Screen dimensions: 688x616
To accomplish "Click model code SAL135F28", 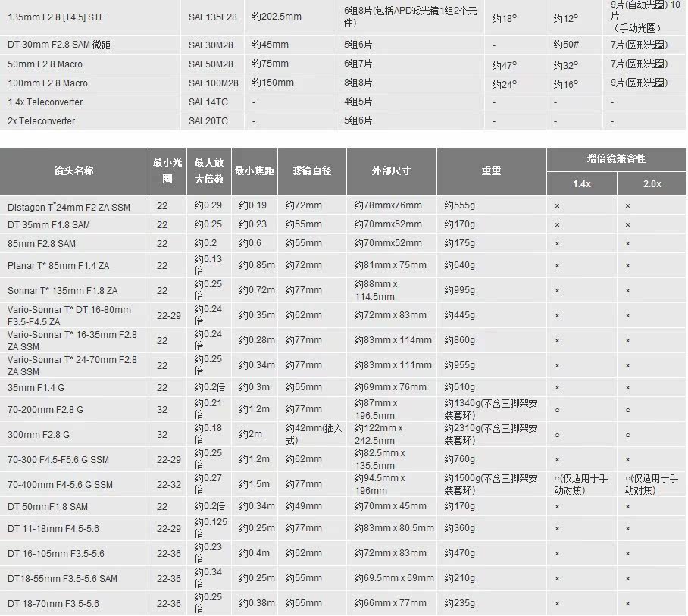I will pos(212,17).
